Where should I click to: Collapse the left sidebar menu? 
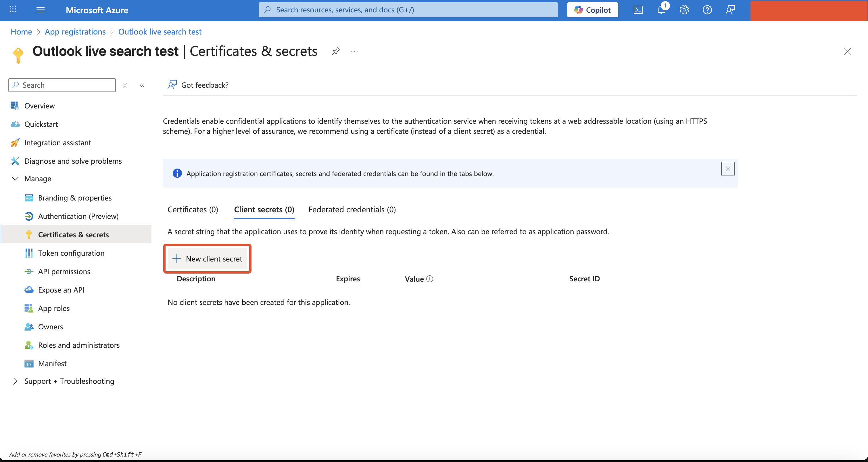(x=142, y=85)
